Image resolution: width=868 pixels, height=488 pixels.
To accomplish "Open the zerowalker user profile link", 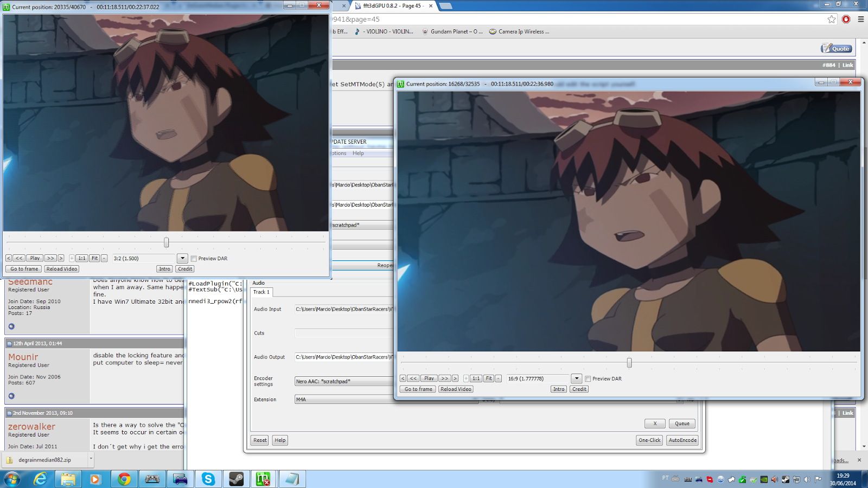I will click(x=31, y=427).
